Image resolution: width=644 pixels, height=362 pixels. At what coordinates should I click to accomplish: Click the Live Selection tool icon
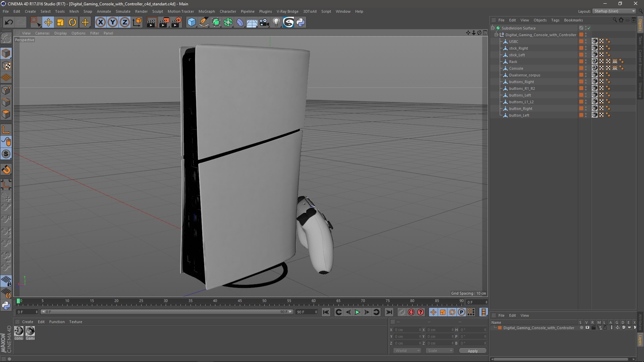pos(35,22)
